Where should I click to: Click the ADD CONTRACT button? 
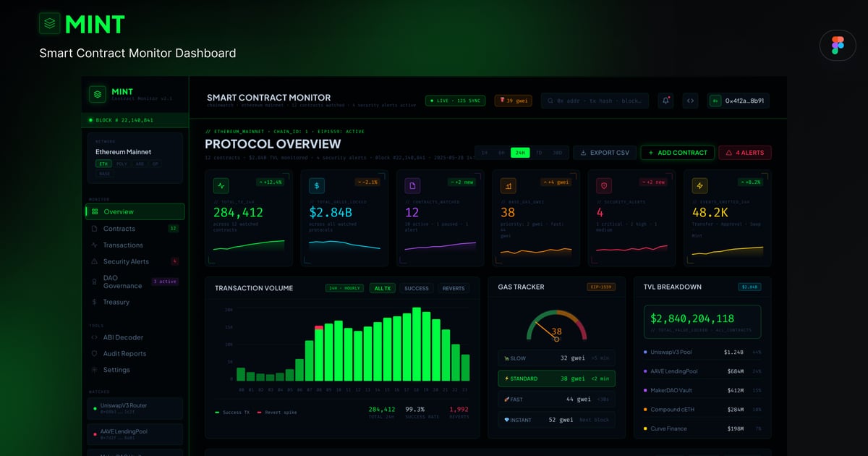(678, 153)
